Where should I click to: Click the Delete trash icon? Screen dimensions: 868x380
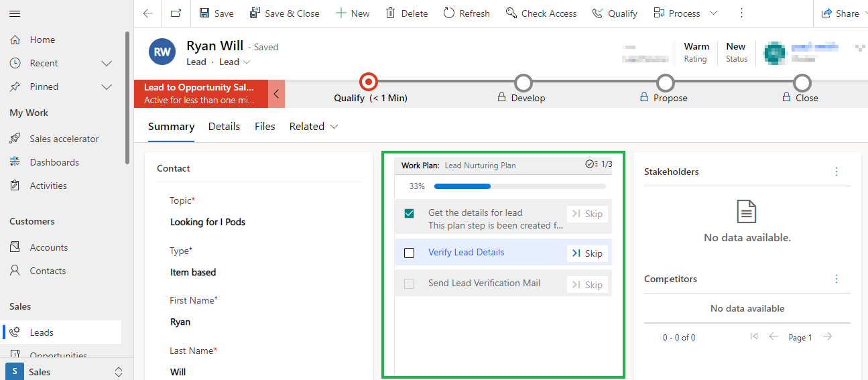click(x=390, y=13)
